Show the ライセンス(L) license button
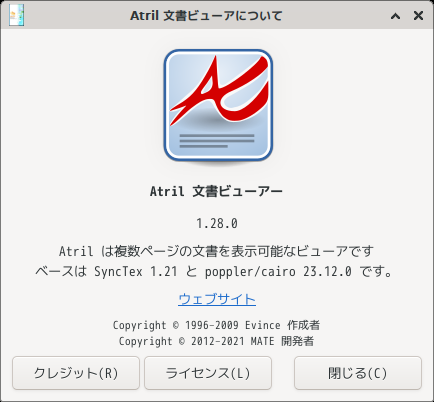Viewport: 434px width, 402px height. click(x=208, y=373)
